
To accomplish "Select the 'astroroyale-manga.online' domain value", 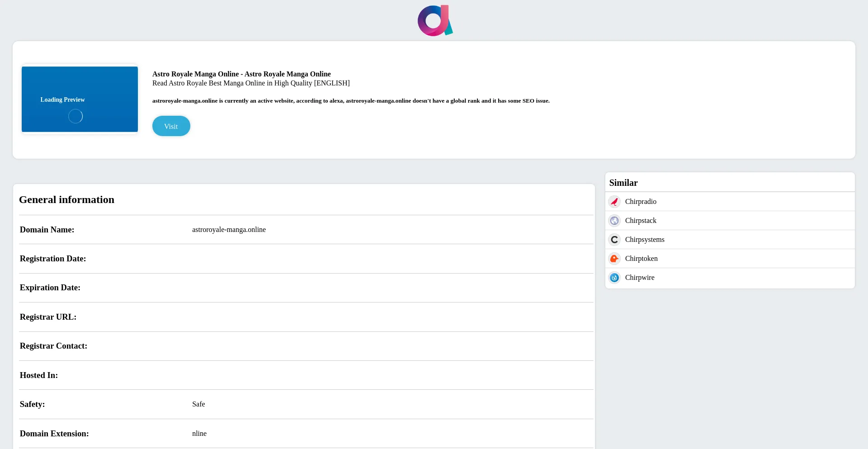I will click(229, 230).
